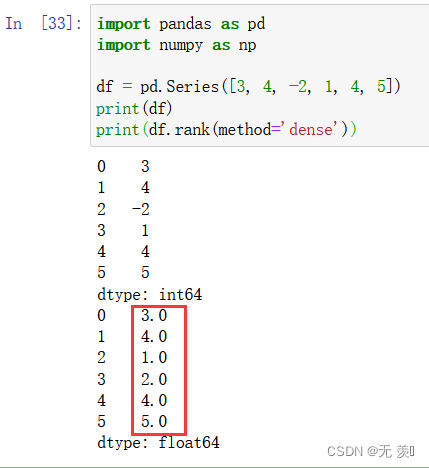Click the 'import numpy as np' line
Screen dimensions: 429x468
(177, 45)
